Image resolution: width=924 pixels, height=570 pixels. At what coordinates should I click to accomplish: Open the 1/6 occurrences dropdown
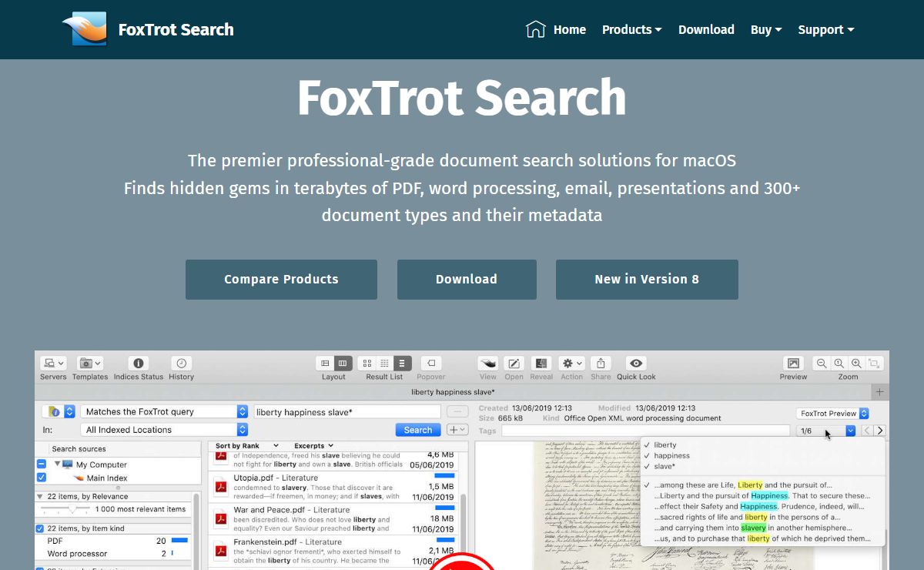pyautogui.click(x=826, y=431)
